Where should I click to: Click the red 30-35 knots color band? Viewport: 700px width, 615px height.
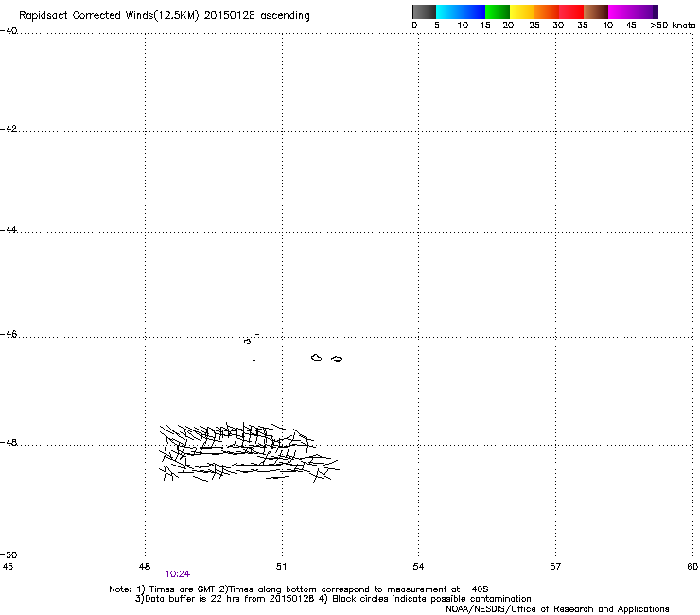pos(571,11)
